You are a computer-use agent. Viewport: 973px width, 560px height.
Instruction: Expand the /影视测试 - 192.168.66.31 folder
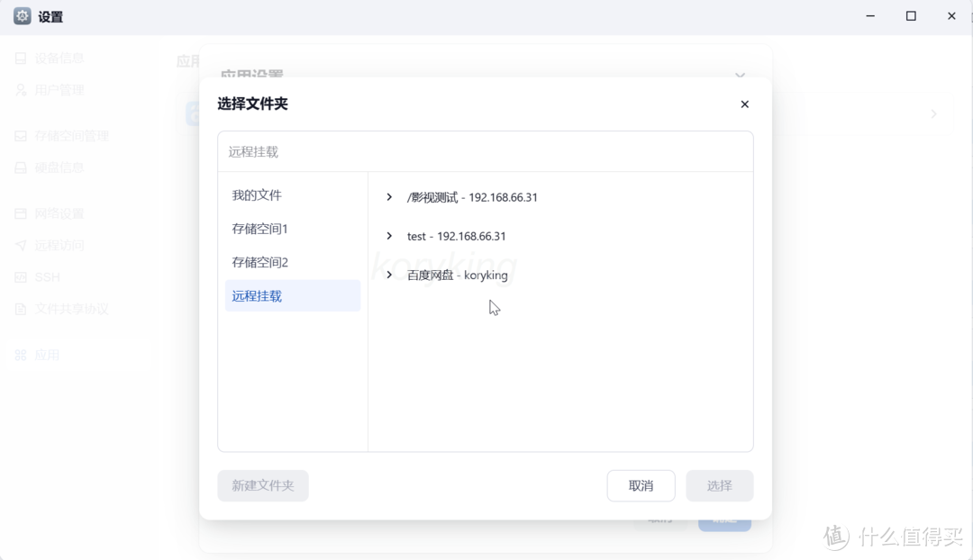[389, 197]
